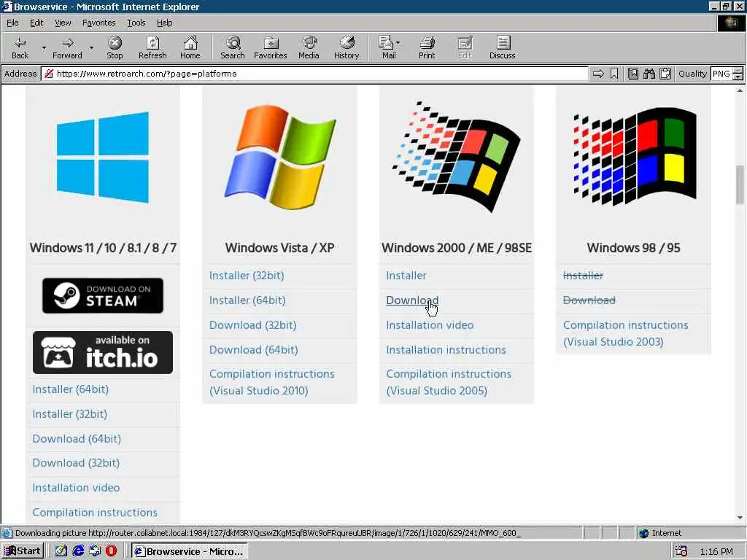Open the Back history dropdown arrow
Image resolution: width=747 pixels, height=560 pixels.
44,47
